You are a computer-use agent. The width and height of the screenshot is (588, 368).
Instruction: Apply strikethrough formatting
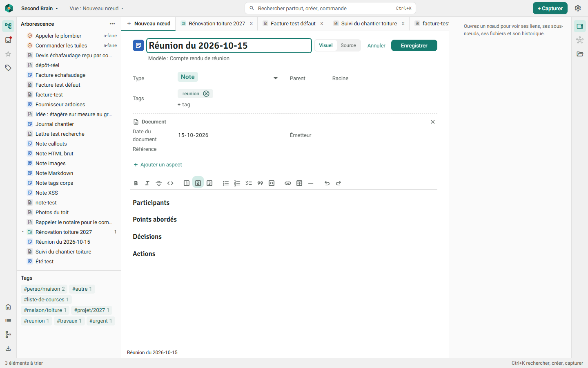tap(159, 183)
